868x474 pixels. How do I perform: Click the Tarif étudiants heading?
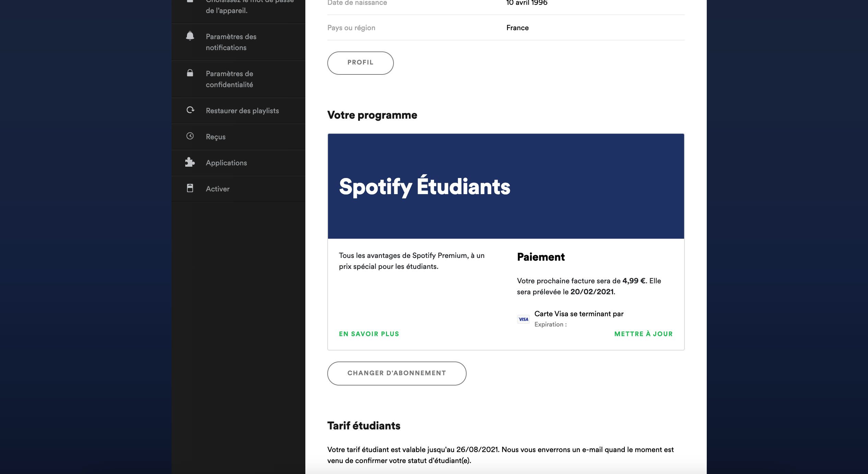pos(364,426)
